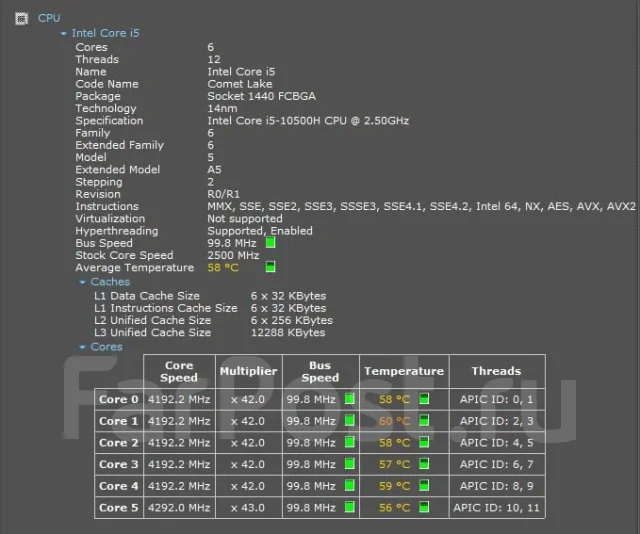The image size is (640, 534).
Task: Click Core 4 bus speed green indicator
Action: tap(350, 485)
